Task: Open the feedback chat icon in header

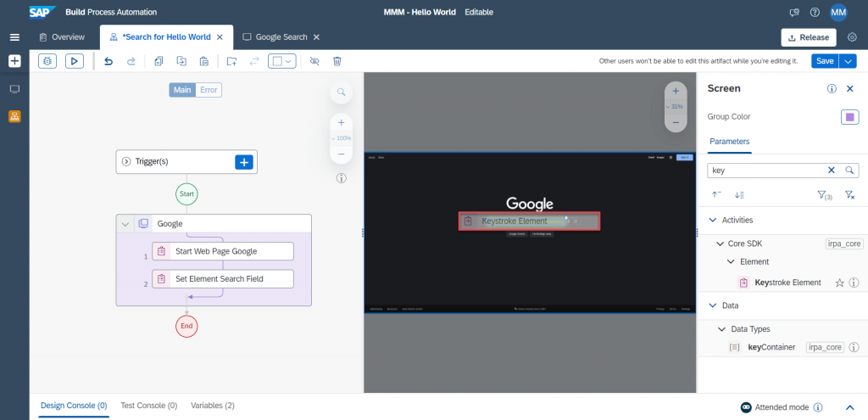Action: click(x=794, y=12)
